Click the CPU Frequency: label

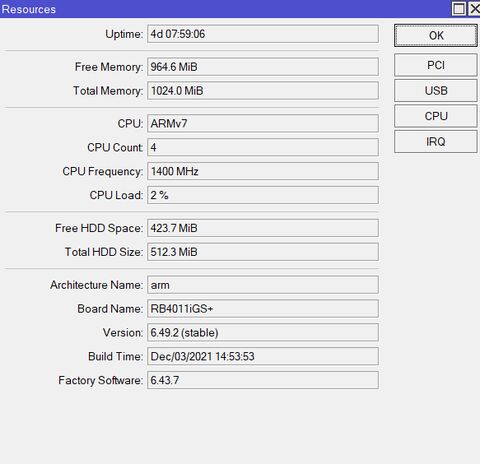(103, 172)
